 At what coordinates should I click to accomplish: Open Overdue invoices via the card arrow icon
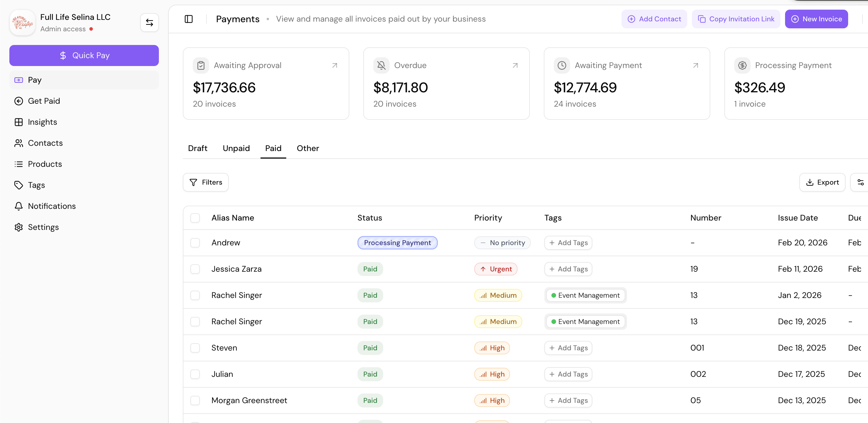[515, 65]
